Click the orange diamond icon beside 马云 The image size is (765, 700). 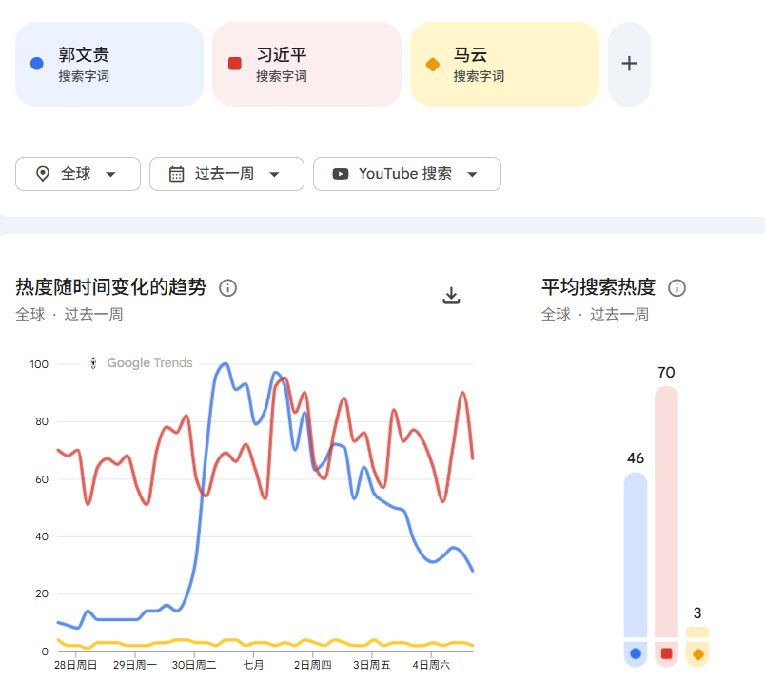[x=433, y=64]
